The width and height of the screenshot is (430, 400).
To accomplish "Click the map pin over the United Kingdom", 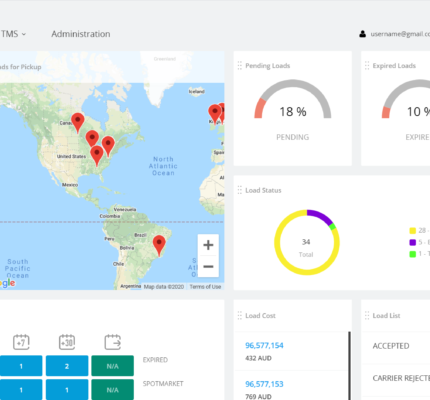I will pos(215,114).
